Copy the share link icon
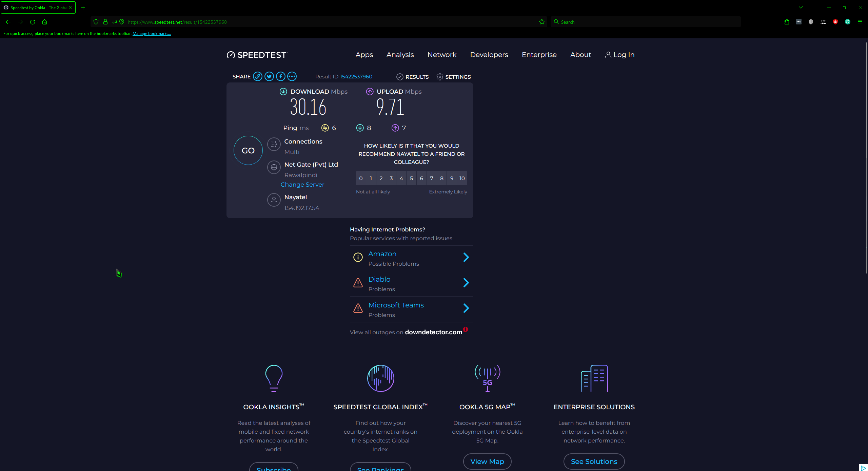 tap(258, 76)
